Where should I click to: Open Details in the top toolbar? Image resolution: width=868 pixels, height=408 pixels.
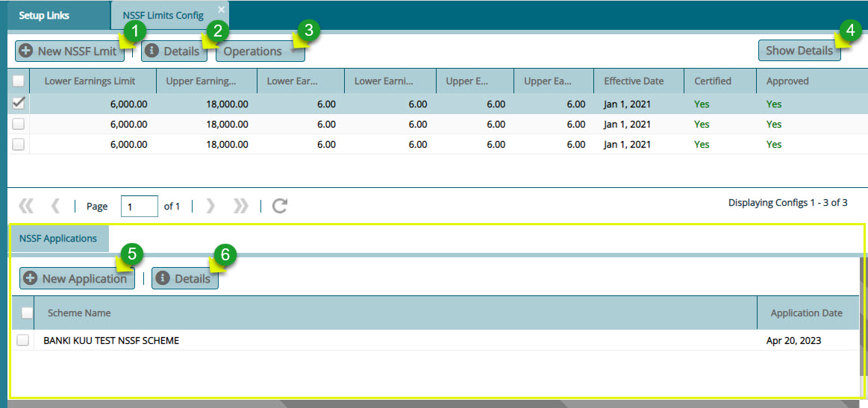tap(174, 51)
